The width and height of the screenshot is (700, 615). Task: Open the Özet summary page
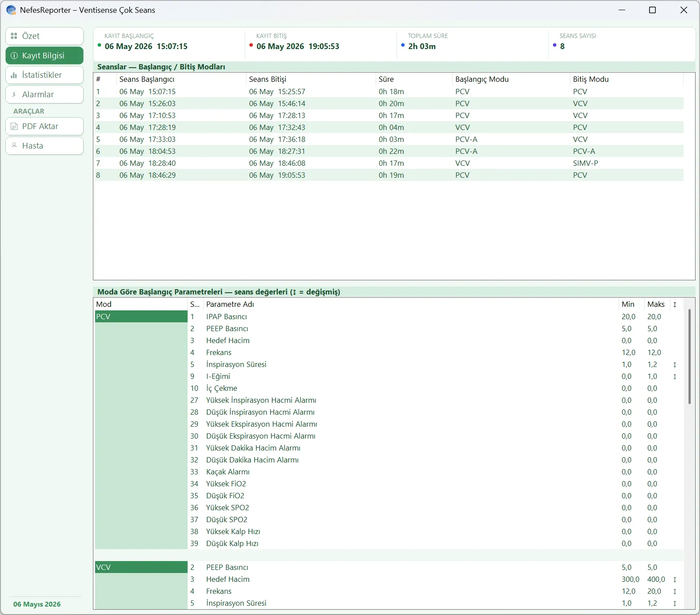point(44,36)
